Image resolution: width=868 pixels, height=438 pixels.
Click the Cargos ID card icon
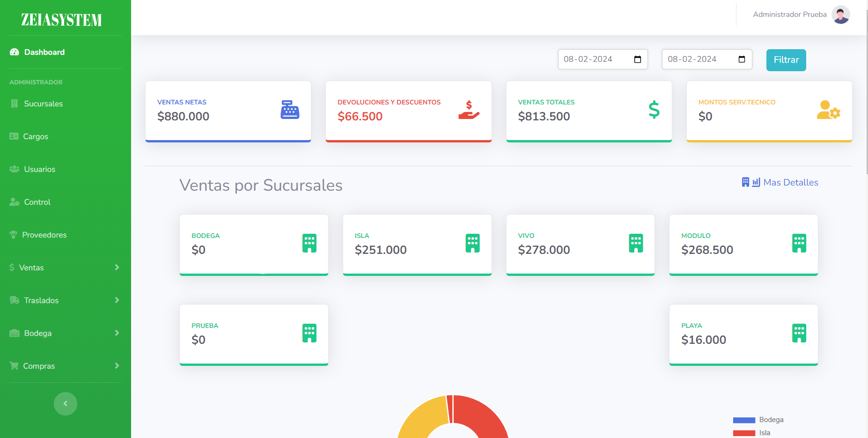coord(13,136)
